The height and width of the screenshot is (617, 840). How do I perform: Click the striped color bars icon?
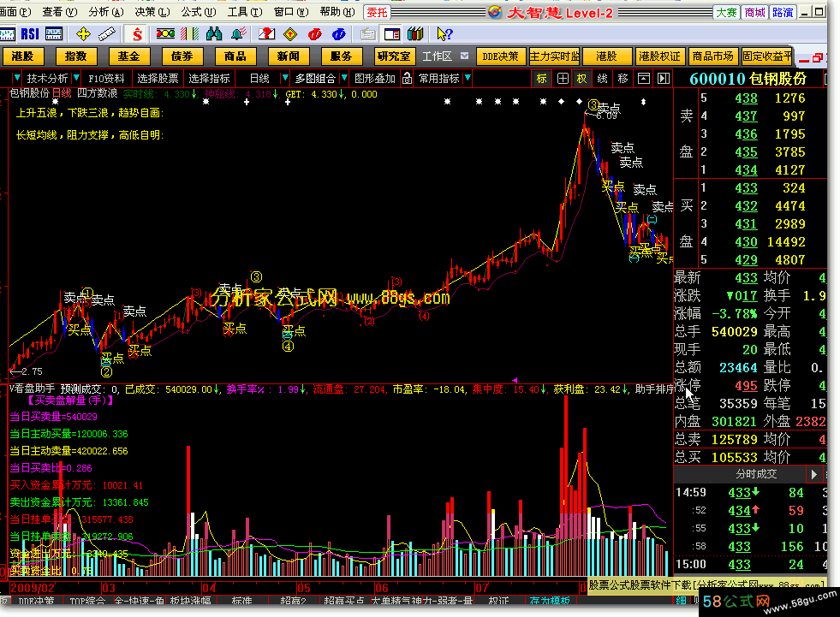(x=189, y=34)
